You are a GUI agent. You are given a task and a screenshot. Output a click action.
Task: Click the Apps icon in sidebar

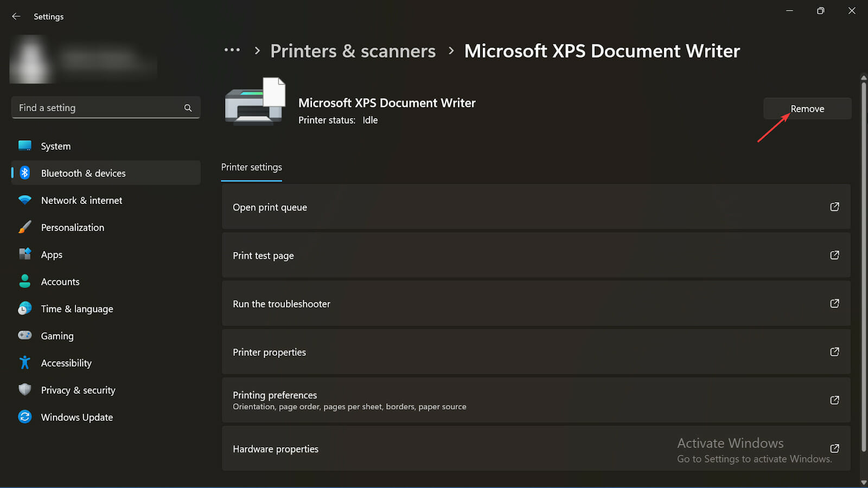[24, 254]
